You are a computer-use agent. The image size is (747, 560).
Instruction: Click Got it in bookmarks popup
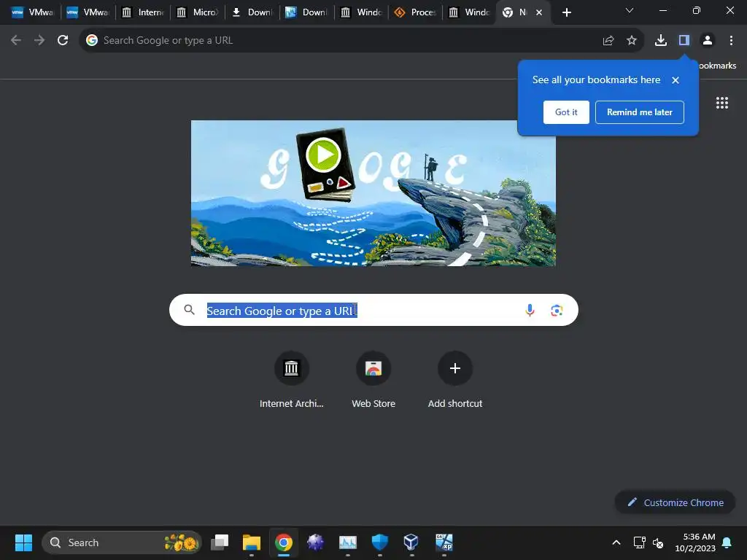click(566, 112)
